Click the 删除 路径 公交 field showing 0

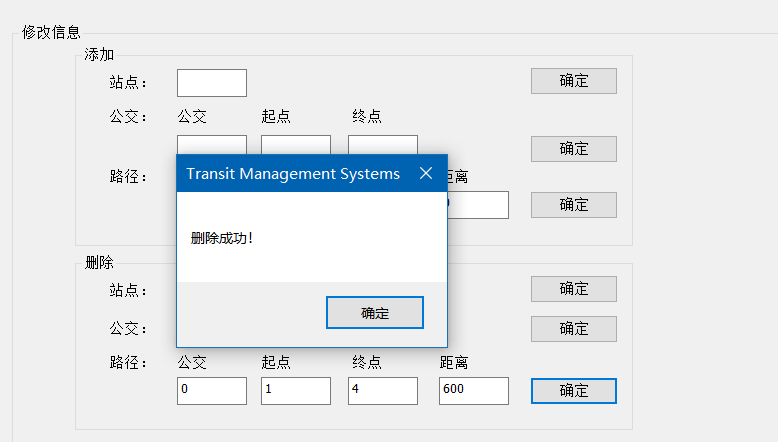tap(212, 391)
